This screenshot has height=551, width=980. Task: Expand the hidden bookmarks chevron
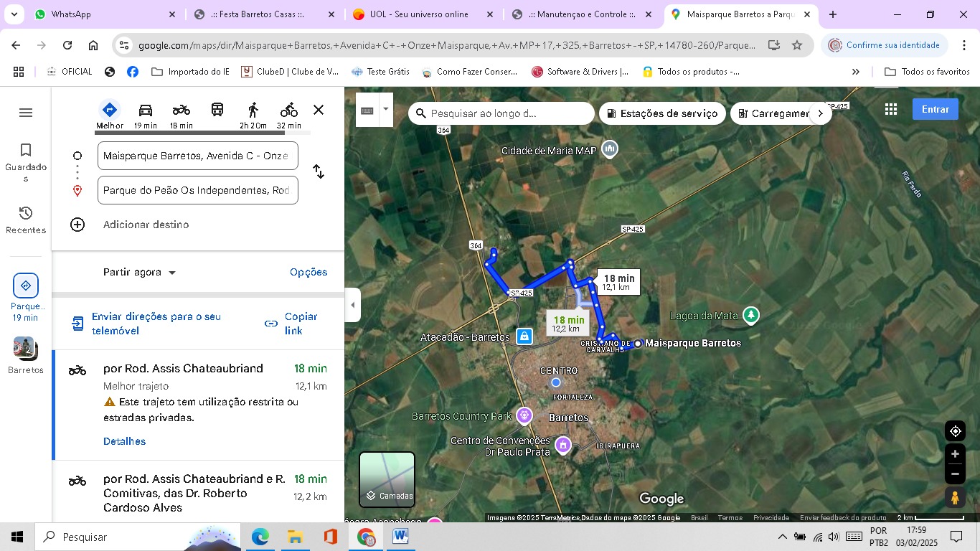tap(856, 72)
